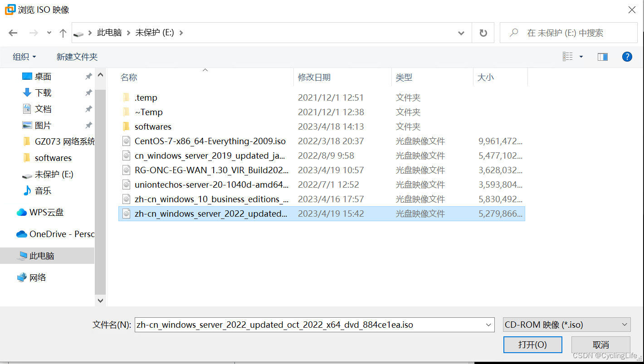644x364 pixels.
Task: Select the ~Temp folder
Action: [x=322, y=112]
